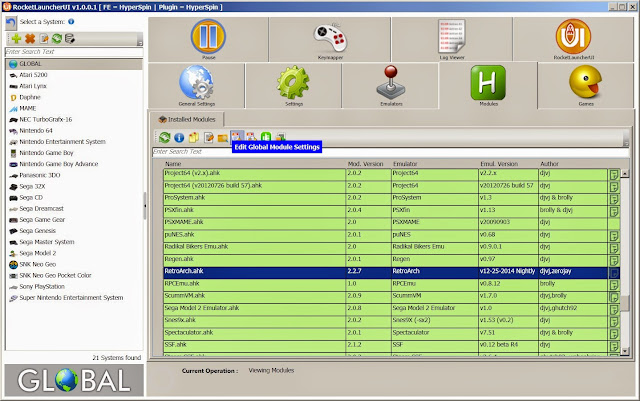The height and width of the screenshot is (401, 640).
Task: Click the back arrow icon beside Select a System
Action: (x=11, y=23)
